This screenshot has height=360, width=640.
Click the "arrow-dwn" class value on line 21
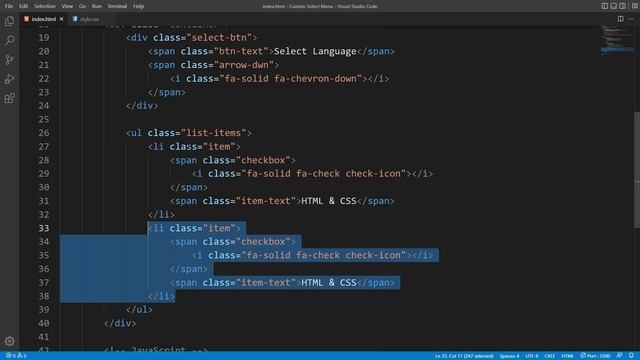point(247,65)
